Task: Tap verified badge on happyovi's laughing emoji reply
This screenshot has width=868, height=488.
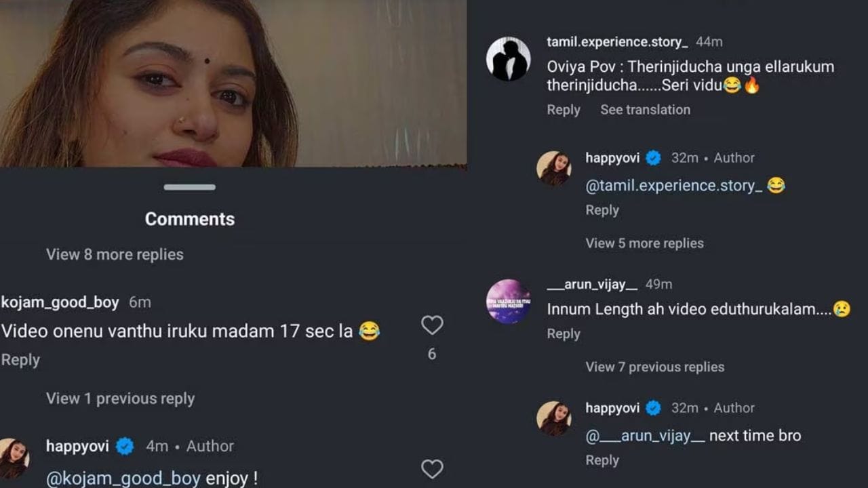Action: click(x=653, y=158)
